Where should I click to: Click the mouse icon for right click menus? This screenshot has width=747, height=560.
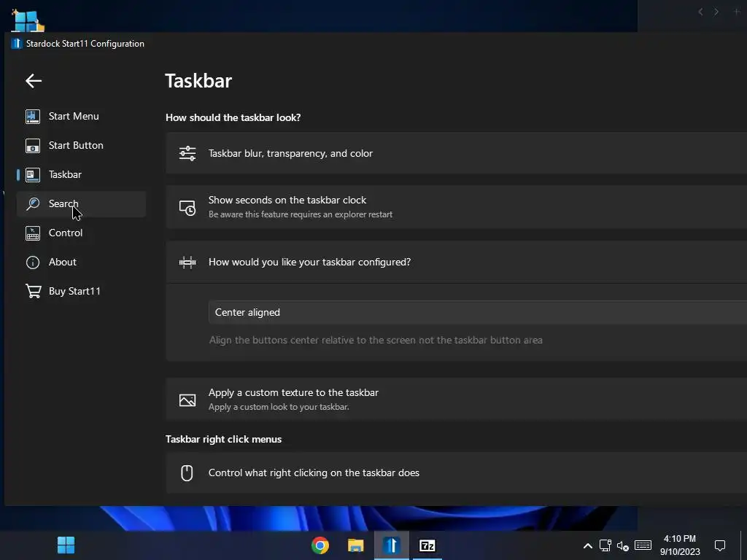point(187,472)
